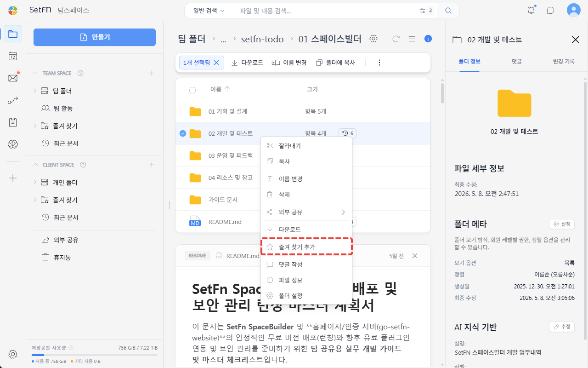Switch the list view mode icon

pyautogui.click(x=412, y=39)
